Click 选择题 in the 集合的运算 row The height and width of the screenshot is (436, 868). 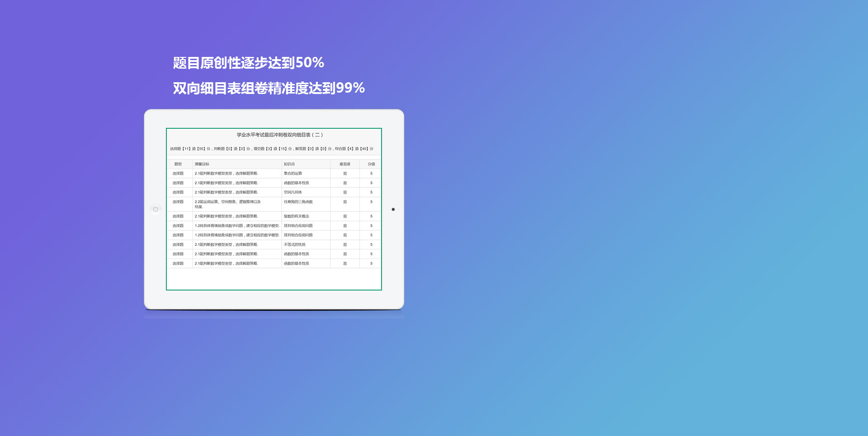(x=178, y=173)
